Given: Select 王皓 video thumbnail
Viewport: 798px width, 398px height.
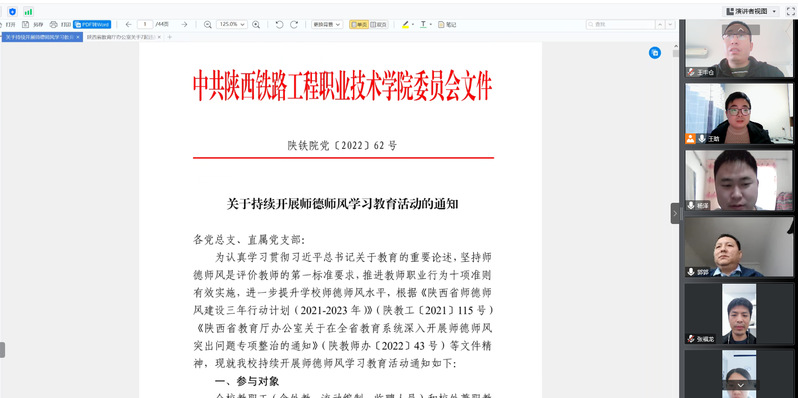Looking at the screenshot, I should (x=738, y=114).
